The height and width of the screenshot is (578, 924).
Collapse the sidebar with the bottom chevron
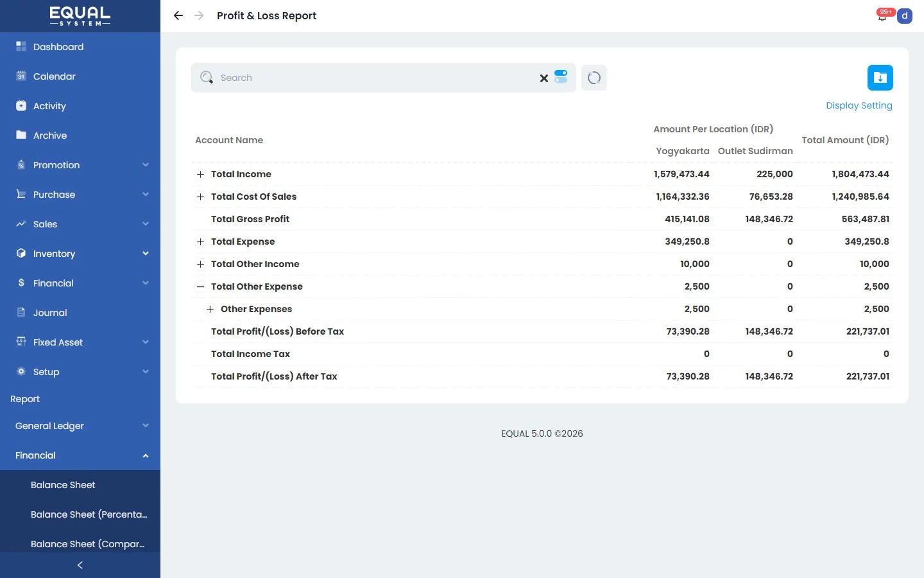pos(80,565)
